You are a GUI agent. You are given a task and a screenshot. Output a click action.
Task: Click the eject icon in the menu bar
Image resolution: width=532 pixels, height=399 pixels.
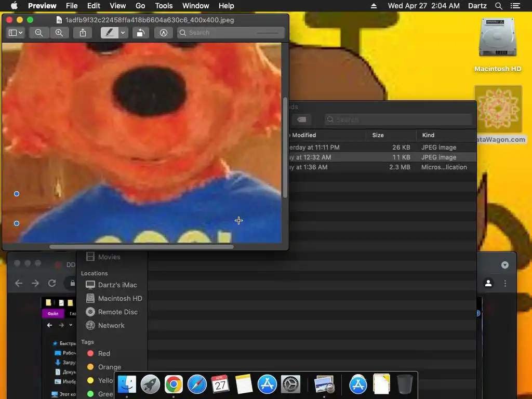click(374, 6)
